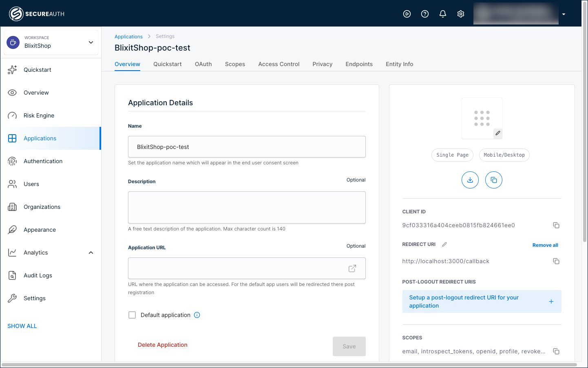Viewport: 588px width, 368px height.
Task: Click the sidebar Settings wrench icon
Action: [12, 298]
